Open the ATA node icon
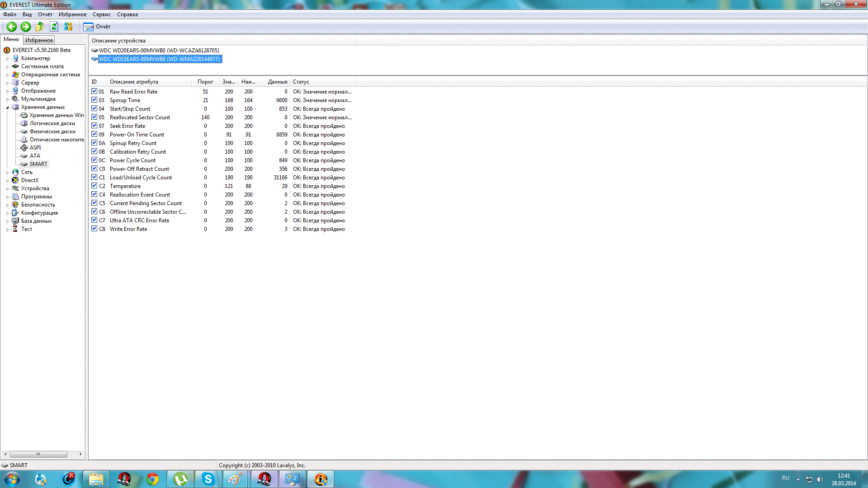 coord(24,156)
